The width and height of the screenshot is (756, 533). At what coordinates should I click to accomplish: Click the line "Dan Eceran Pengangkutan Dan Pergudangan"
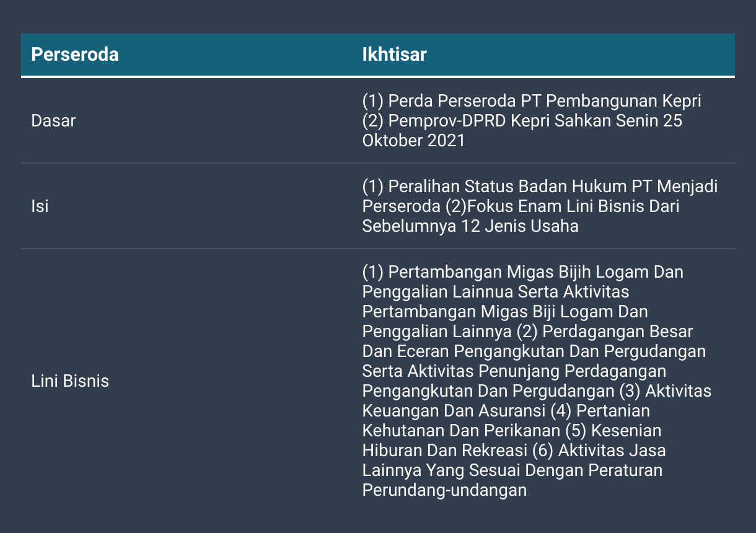point(534,351)
